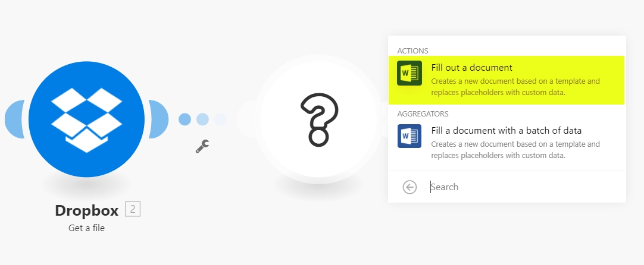This screenshot has width=644, height=265.
Task: Click the green Word icon for Fill out a document
Action: click(x=409, y=73)
